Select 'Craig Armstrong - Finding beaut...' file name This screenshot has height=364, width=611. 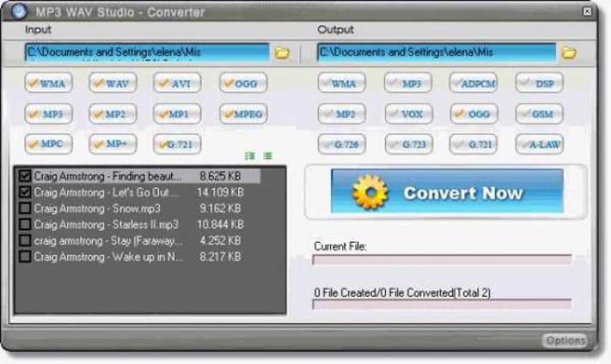click(108, 177)
